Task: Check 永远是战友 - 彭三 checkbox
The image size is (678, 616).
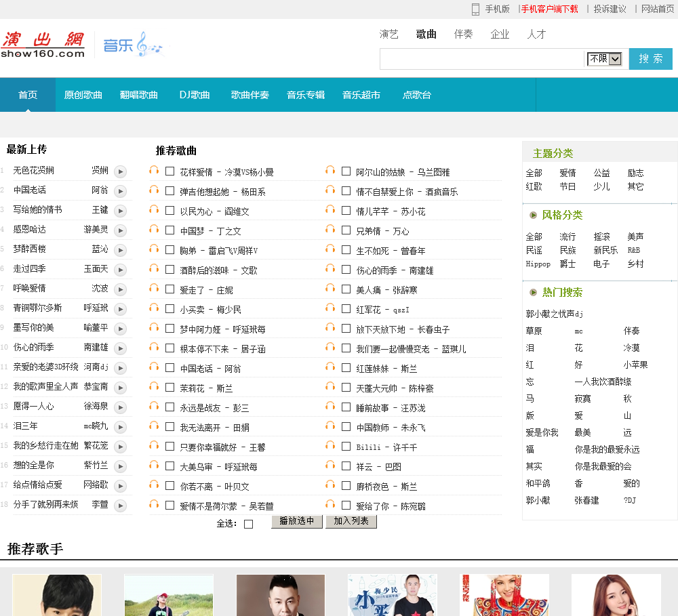Action: [x=170, y=407]
